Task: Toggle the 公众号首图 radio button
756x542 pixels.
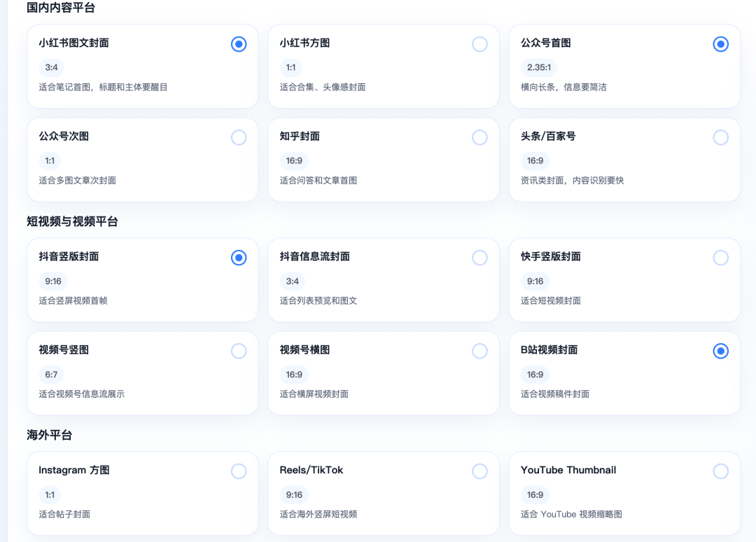Action: [x=721, y=44]
